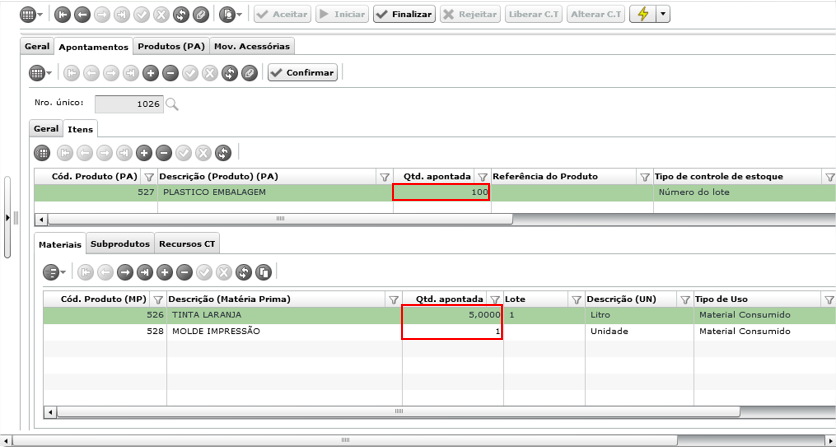Select the Apontamentos tab
The image size is (836, 447).
tap(93, 47)
